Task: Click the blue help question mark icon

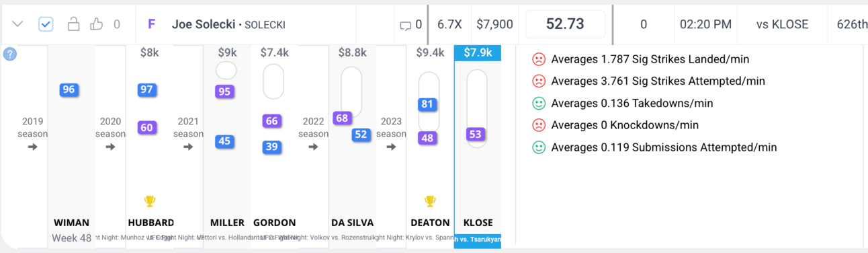Action: tap(10, 55)
